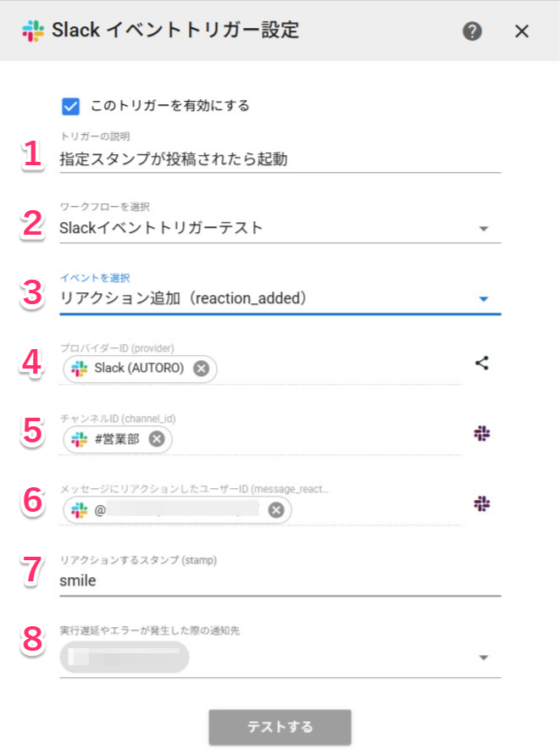This screenshot has width=560, height=755.
Task: Click the Slackイベントトリガーテスト workflow value
Action: 161,227
